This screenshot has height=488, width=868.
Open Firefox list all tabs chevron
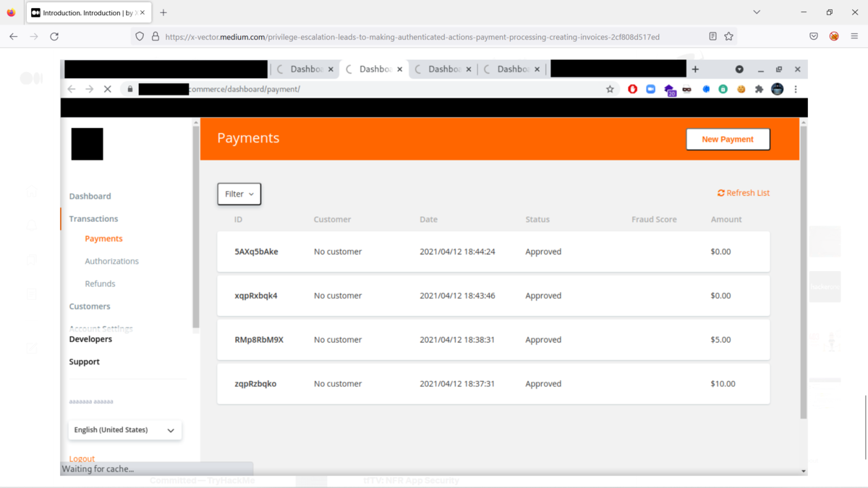click(757, 12)
